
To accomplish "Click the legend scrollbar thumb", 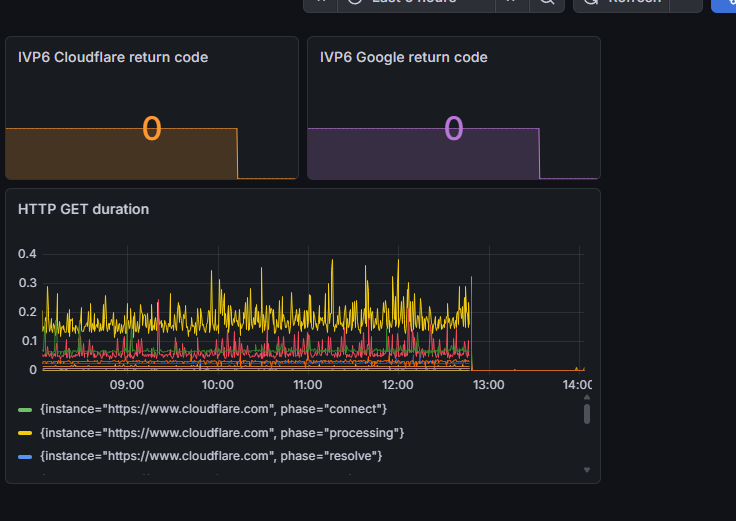I will click(587, 414).
